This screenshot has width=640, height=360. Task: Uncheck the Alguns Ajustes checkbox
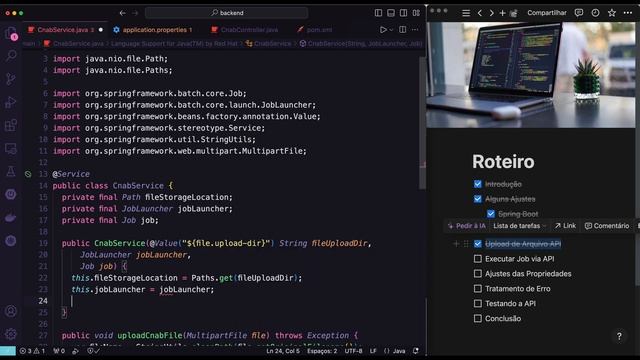click(x=478, y=199)
